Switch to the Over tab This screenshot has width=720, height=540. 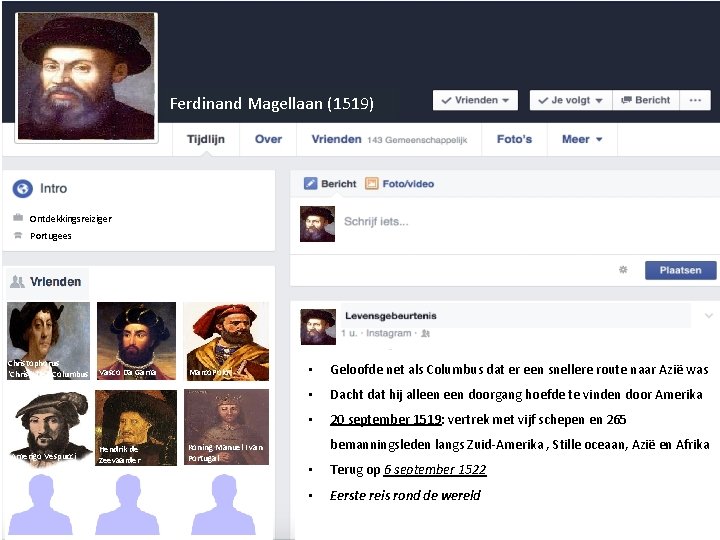tap(268, 139)
